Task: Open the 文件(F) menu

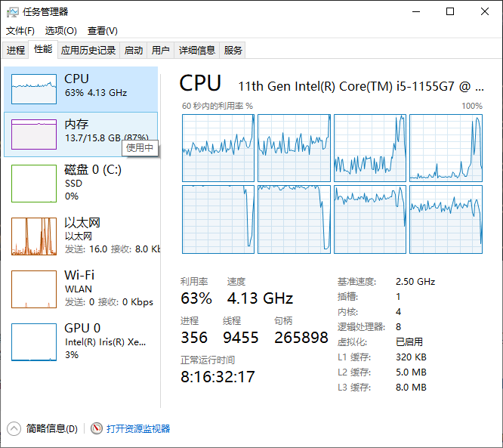Action: click(20, 31)
